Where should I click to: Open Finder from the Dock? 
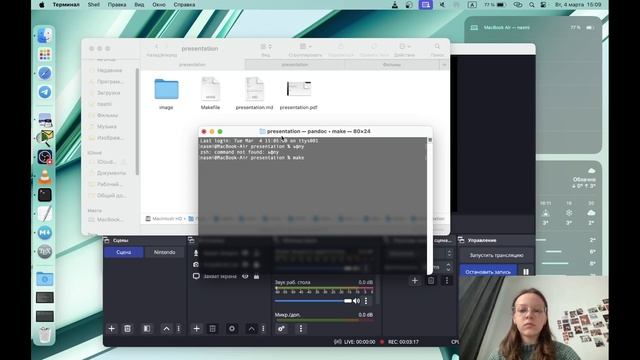pos(45,36)
